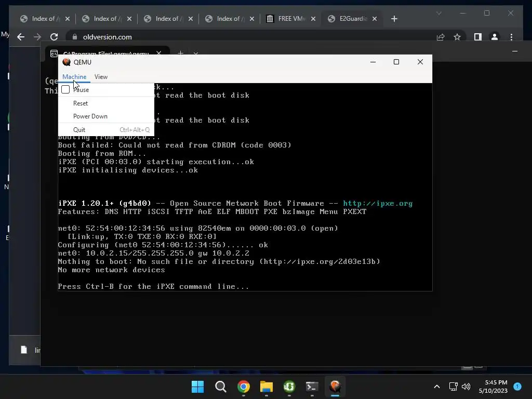Viewport: 532px width, 399px height.
Task: Open Terminal from the taskbar
Action: click(312, 387)
